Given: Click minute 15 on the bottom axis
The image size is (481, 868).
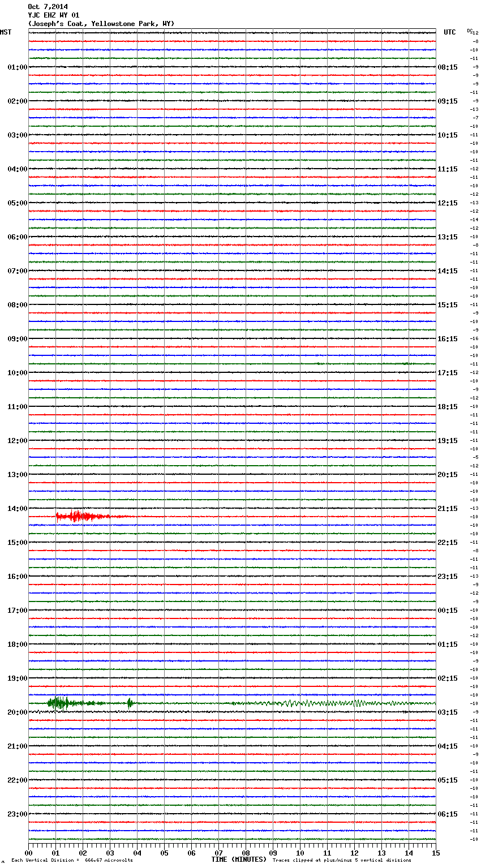Looking at the screenshot, I should [436, 853].
